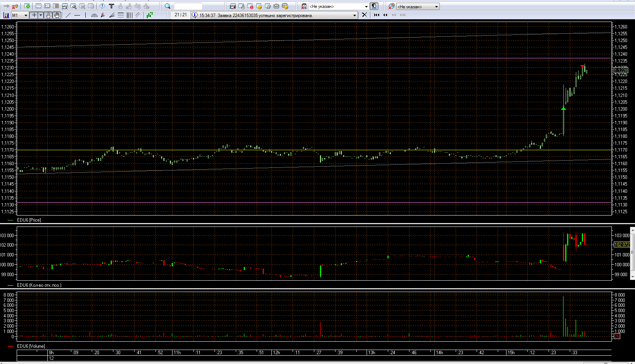This screenshot has height=364, width=635.
Task: Click the stacked windows with printer icon
Action: pos(268,6)
